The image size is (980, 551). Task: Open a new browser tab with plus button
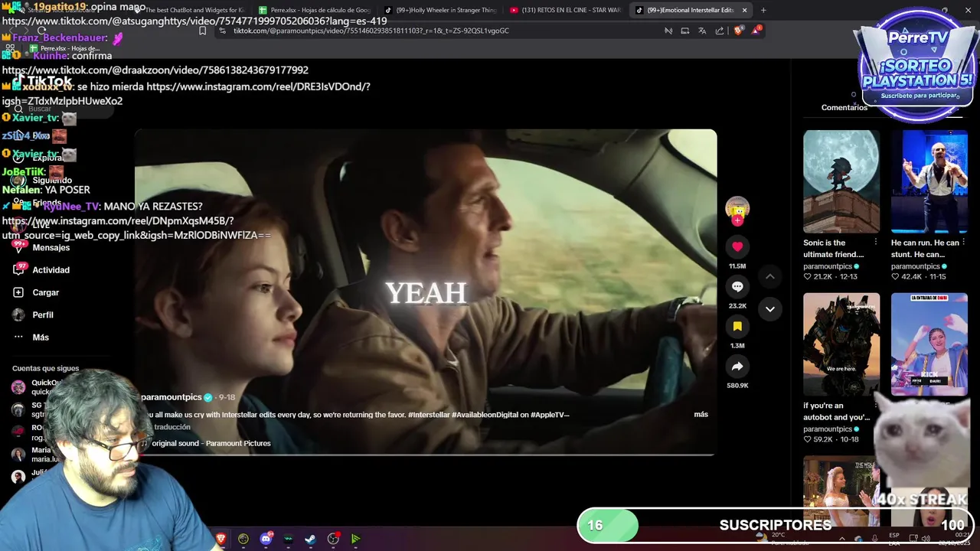[x=763, y=10]
